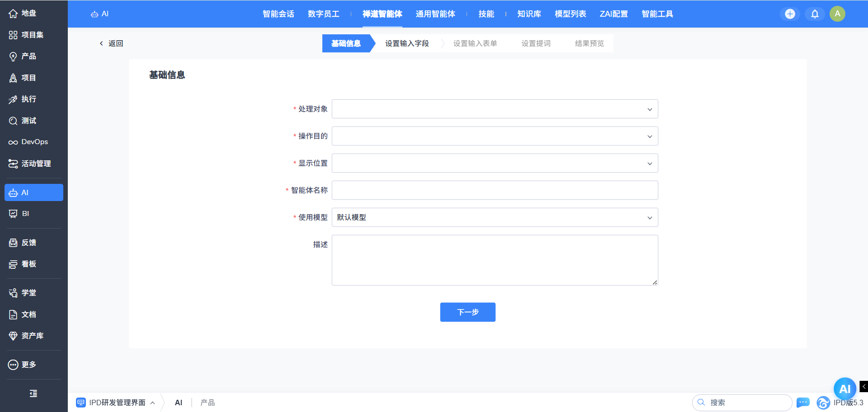Switch to the 智能工具 tab

click(x=657, y=14)
